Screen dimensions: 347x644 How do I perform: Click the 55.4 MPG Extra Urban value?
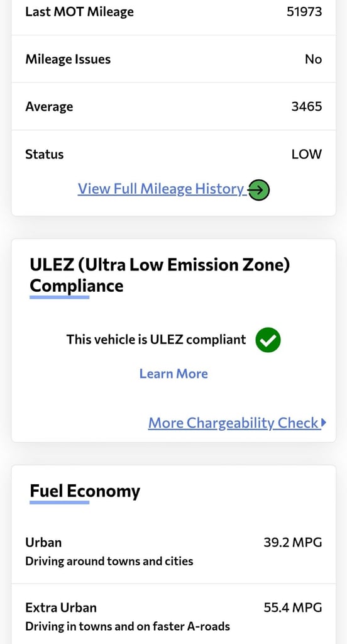click(x=293, y=607)
